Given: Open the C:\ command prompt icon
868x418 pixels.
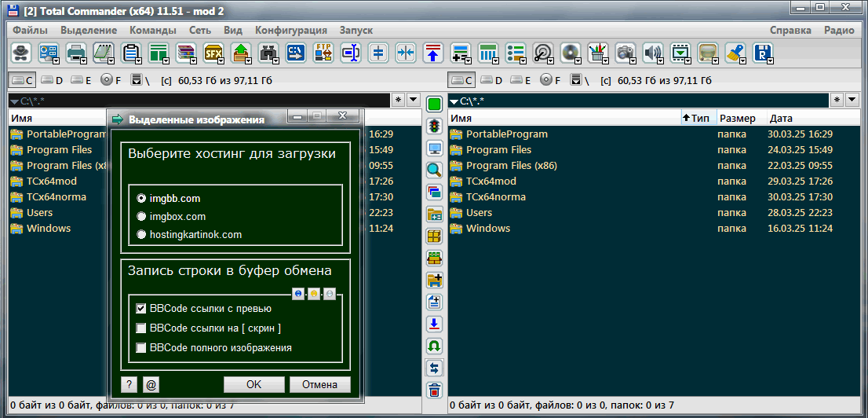Looking at the screenshot, I should tap(296, 53).
